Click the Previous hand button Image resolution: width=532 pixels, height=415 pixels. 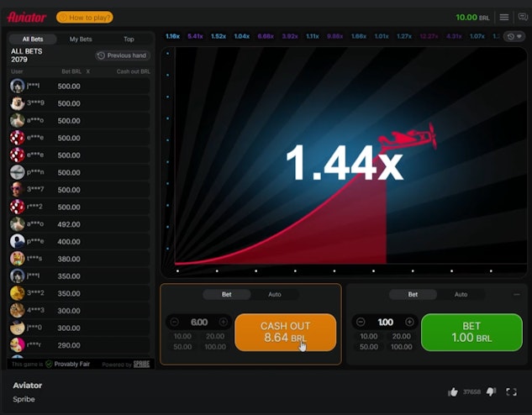coord(123,55)
